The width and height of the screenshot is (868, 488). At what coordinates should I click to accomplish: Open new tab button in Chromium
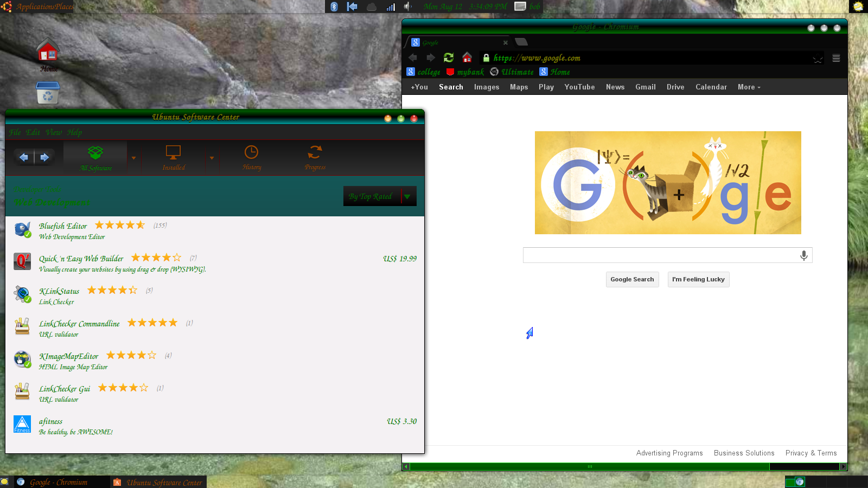click(521, 42)
